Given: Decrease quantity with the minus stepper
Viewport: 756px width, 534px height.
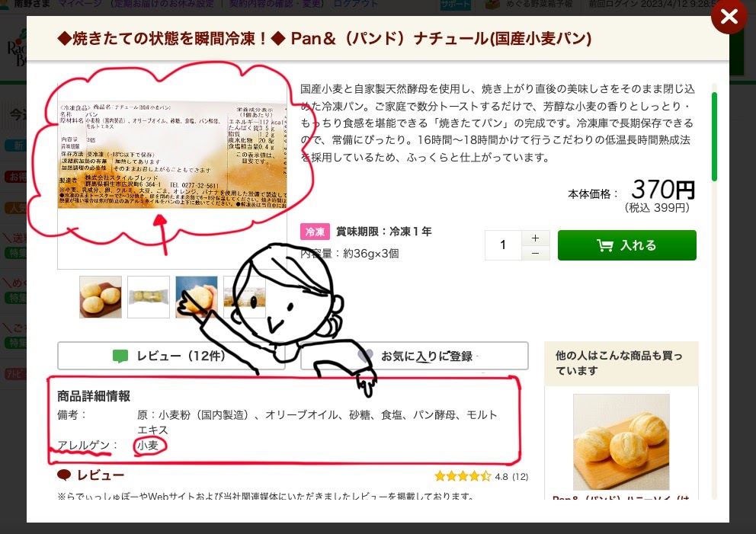Looking at the screenshot, I should pos(535,253).
